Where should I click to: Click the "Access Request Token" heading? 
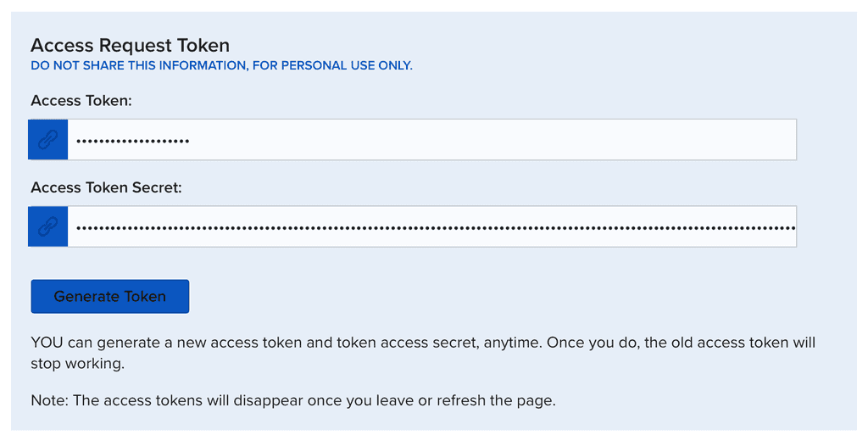(130, 46)
